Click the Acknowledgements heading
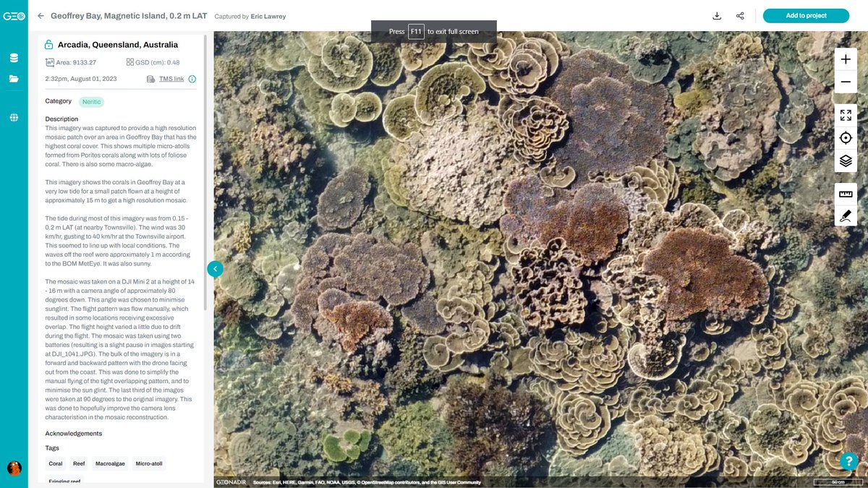 point(74,434)
